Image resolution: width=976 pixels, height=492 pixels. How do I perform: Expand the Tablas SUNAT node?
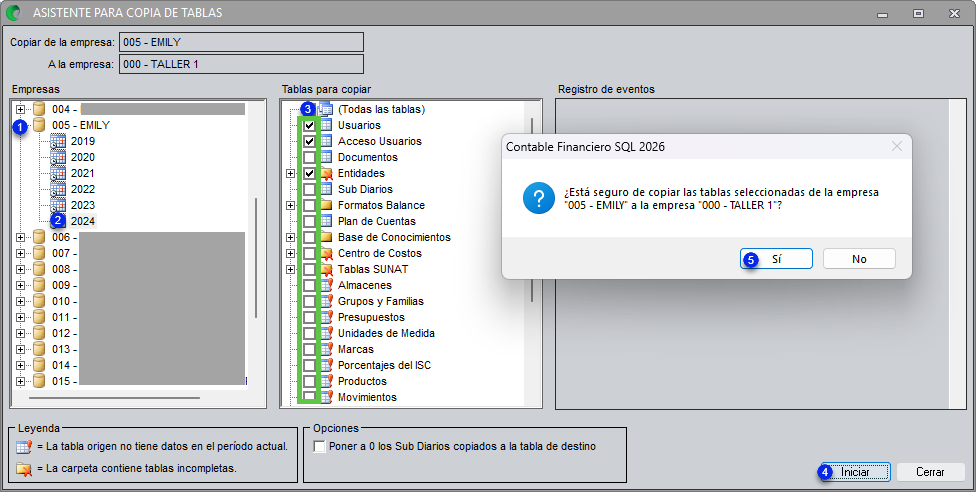tap(290, 270)
